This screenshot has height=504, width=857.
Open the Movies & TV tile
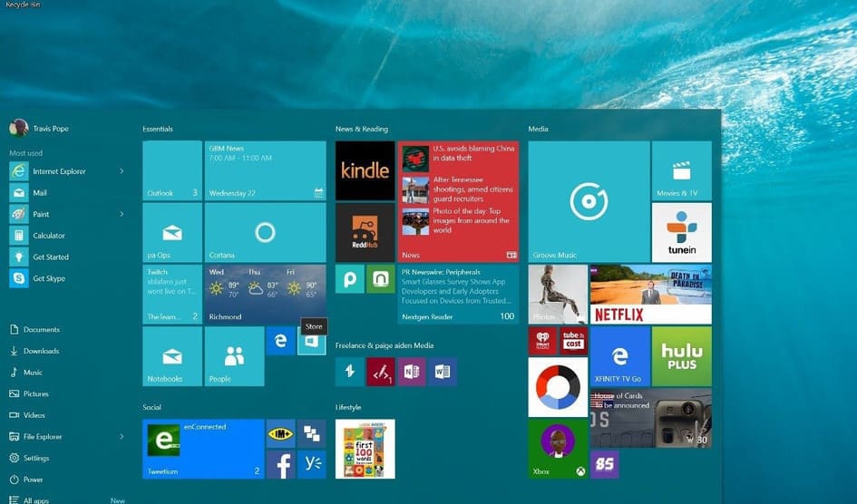coord(682,171)
